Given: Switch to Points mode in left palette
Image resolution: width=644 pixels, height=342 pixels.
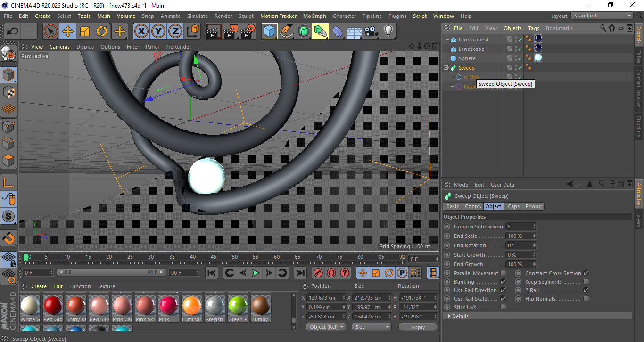Looking at the screenshot, I should point(8,126).
